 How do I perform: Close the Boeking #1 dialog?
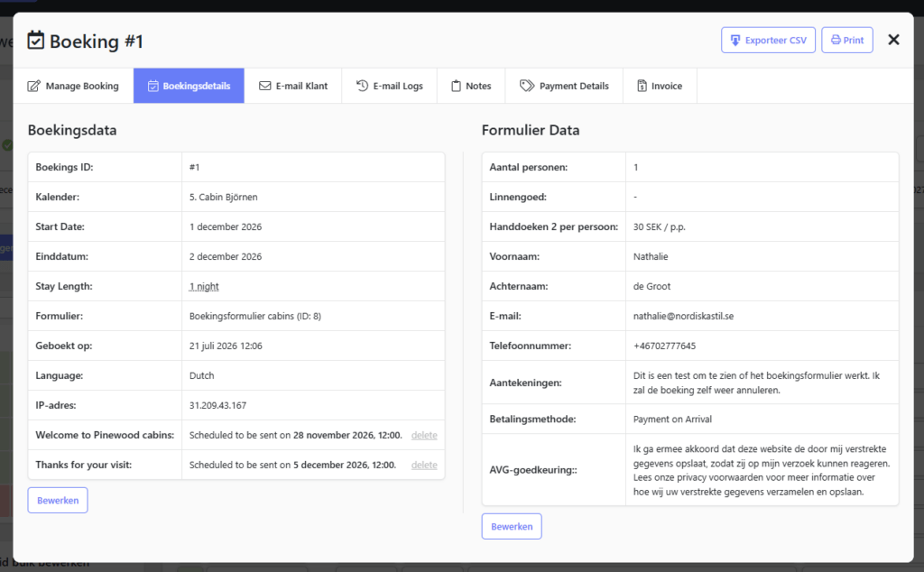point(893,40)
